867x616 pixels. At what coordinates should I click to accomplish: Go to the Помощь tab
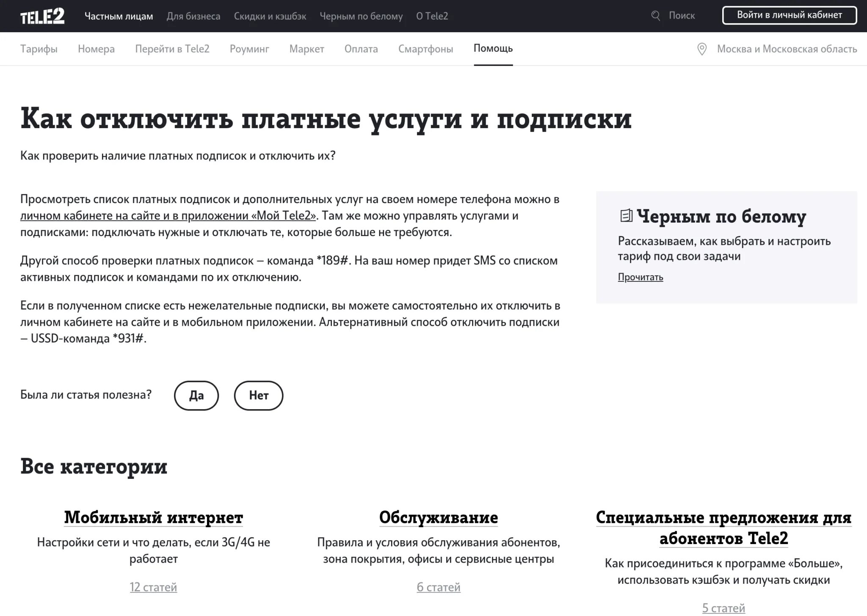coord(493,49)
